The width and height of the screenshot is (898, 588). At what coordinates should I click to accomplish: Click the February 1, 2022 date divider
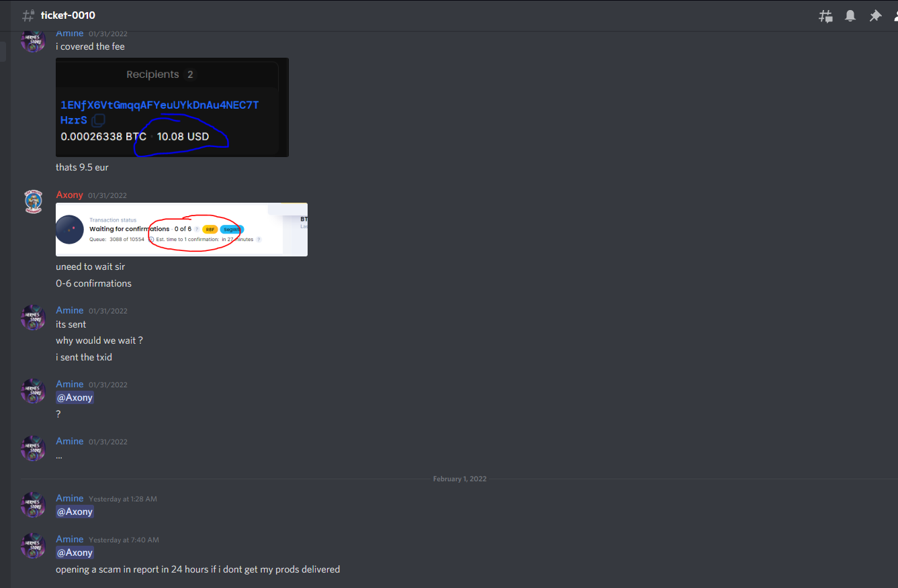point(459,479)
